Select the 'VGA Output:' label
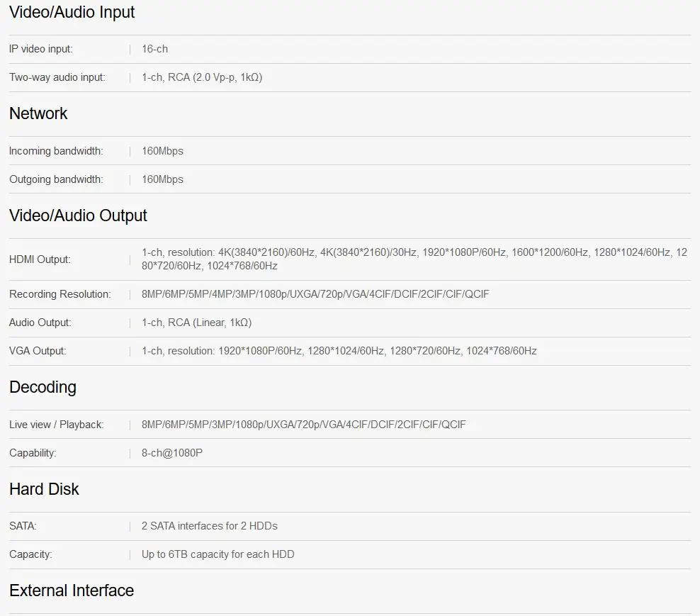The height and width of the screenshot is (616, 700). (38, 351)
